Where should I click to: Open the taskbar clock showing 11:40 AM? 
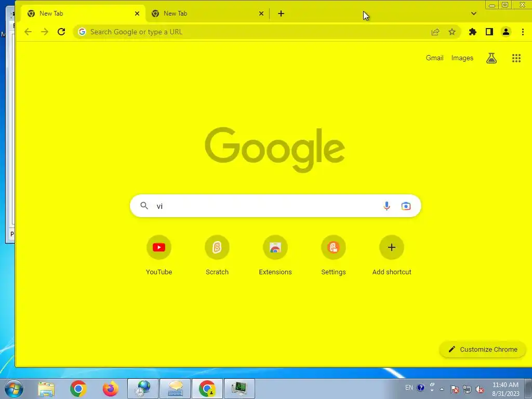tap(505, 389)
